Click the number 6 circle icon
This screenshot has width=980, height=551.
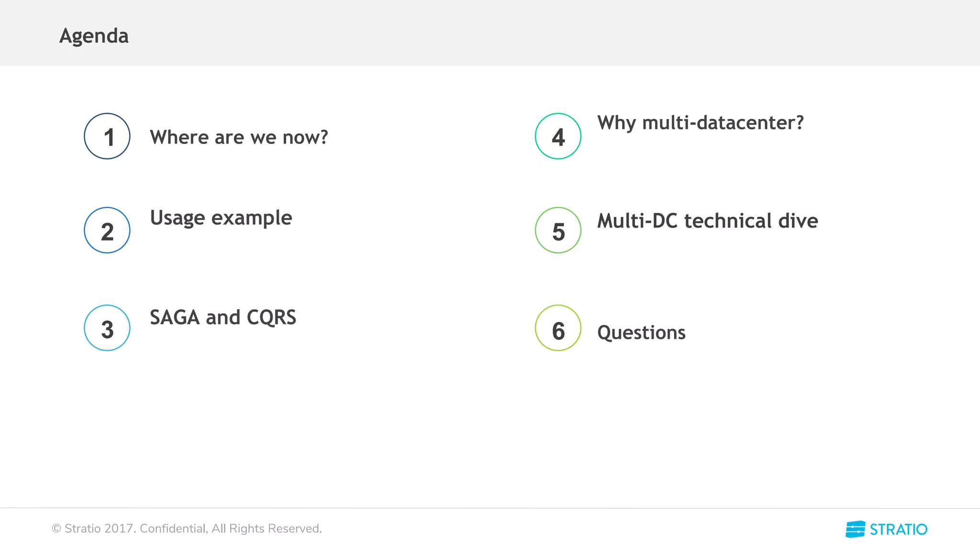click(x=558, y=328)
